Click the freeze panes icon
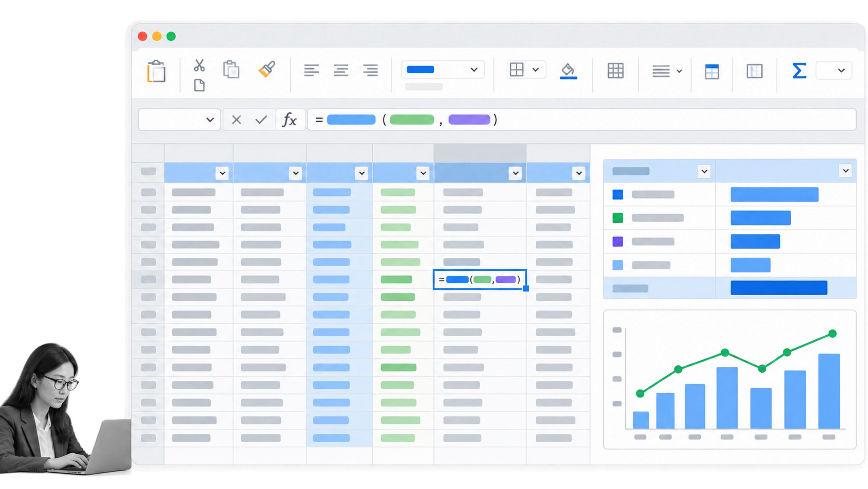 pos(754,71)
